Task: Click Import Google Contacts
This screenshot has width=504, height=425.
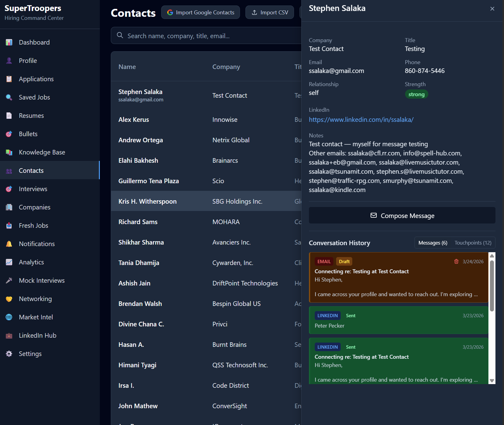Action: pyautogui.click(x=200, y=12)
